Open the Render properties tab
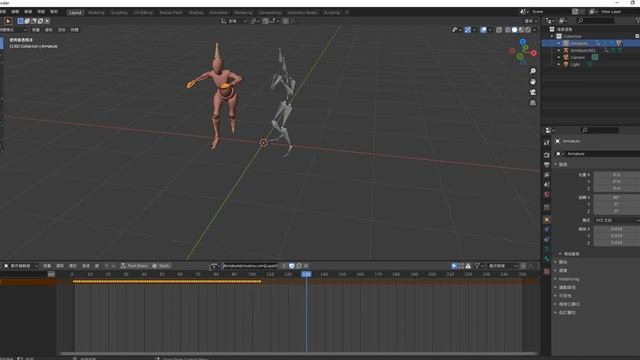 click(547, 155)
